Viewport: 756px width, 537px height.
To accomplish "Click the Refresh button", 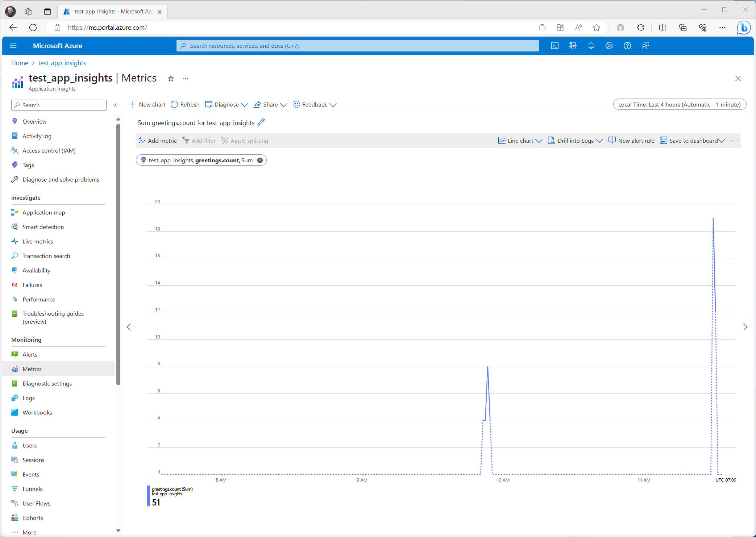I will [x=185, y=104].
